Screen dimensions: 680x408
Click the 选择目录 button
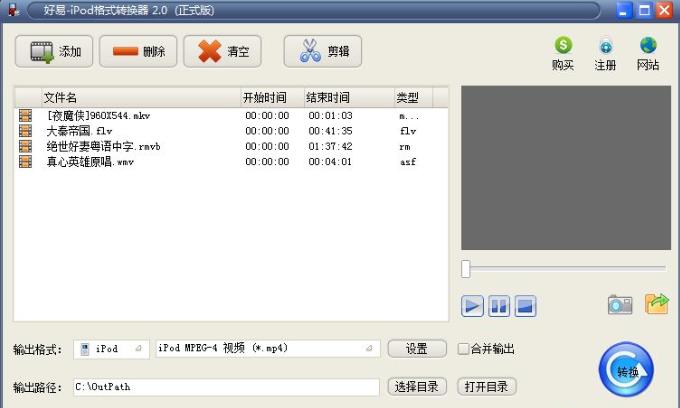click(x=417, y=387)
